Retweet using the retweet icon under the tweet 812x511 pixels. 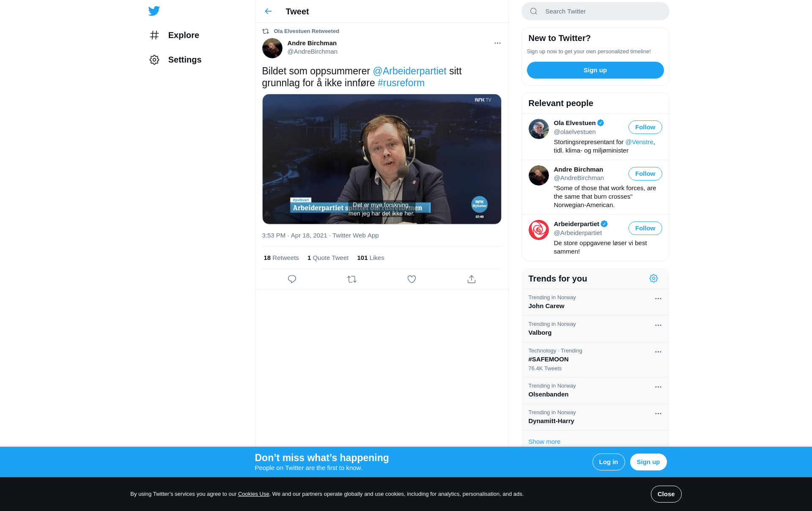pos(352,279)
